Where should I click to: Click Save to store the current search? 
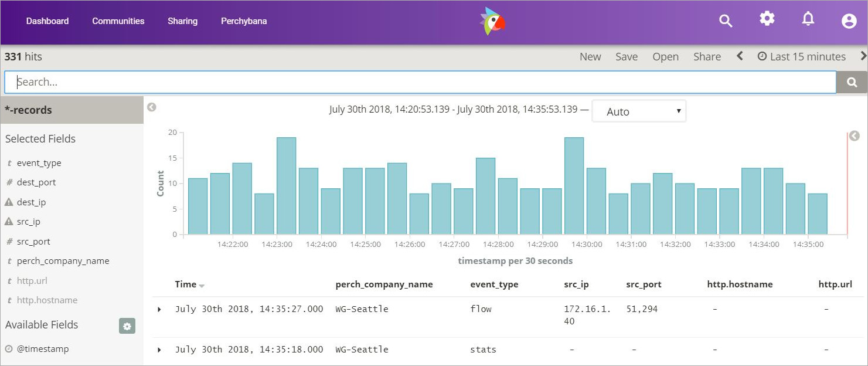tap(627, 56)
